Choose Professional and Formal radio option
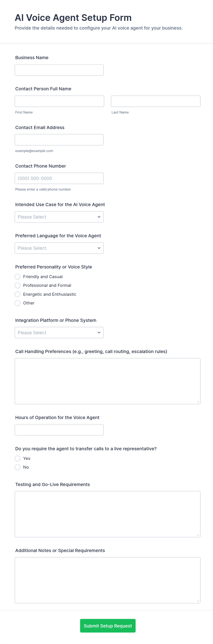The image size is (213, 644). (17, 285)
